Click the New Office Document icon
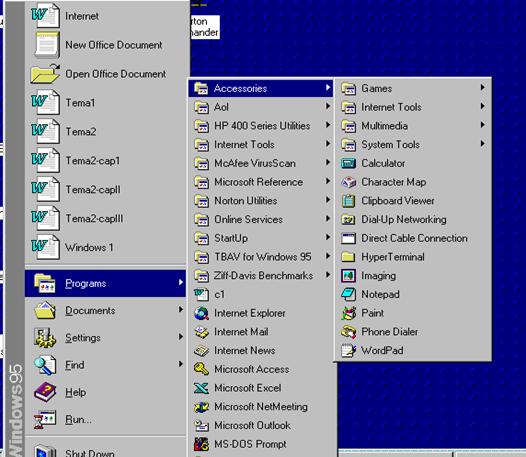Image resolution: width=526 pixels, height=457 pixels. pos(47,45)
